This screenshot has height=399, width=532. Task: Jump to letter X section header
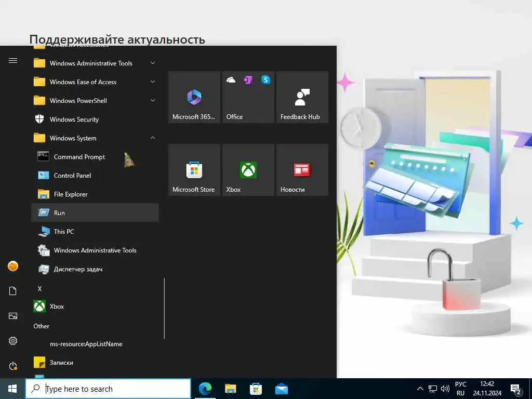click(39, 289)
